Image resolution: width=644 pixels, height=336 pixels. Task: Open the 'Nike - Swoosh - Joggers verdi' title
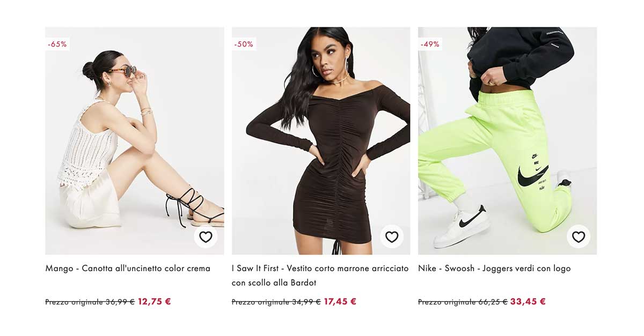(494, 268)
